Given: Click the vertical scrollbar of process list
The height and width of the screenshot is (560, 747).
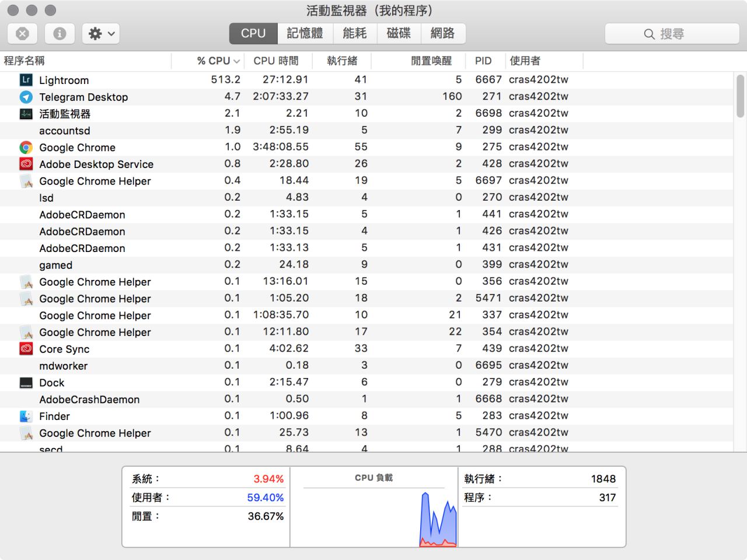Looking at the screenshot, I should pos(740,97).
